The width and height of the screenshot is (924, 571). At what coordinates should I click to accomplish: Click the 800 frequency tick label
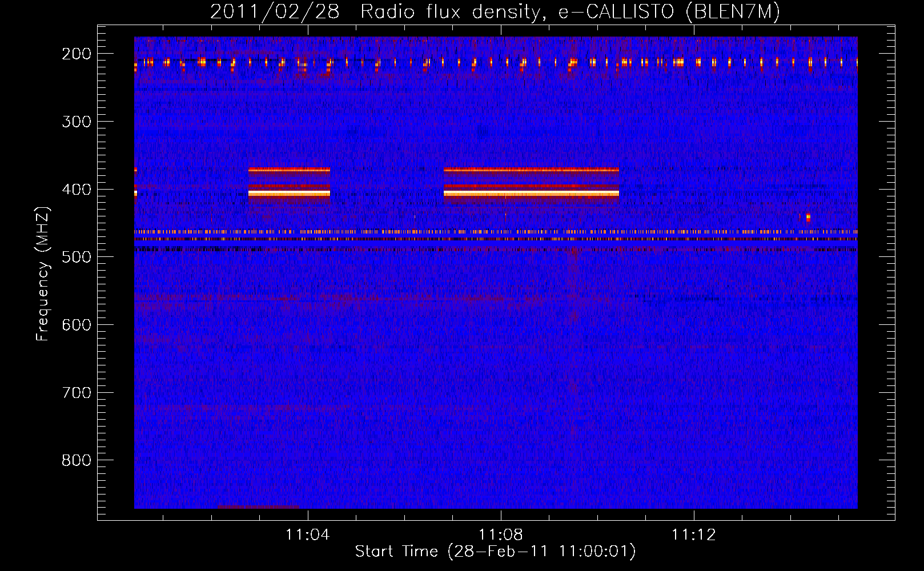click(x=77, y=460)
